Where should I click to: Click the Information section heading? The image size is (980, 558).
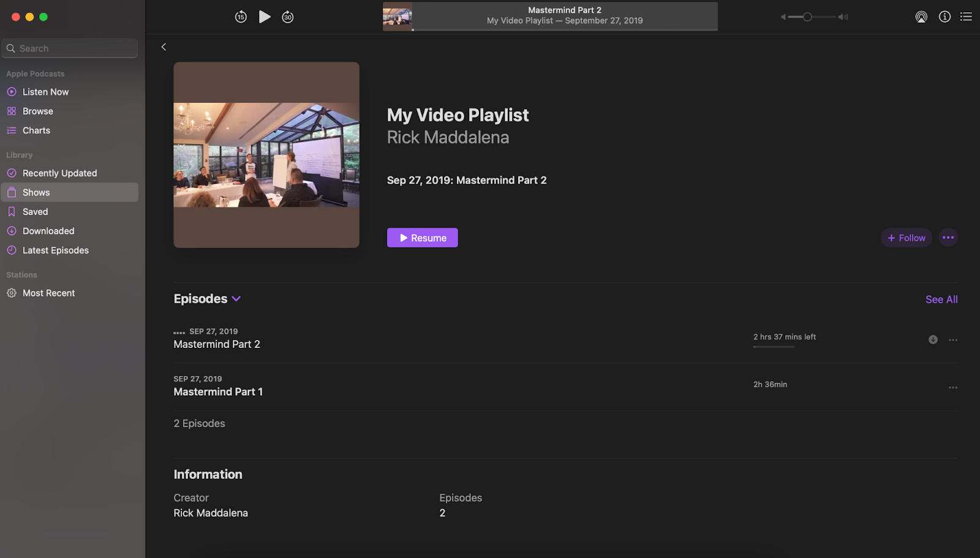tap(208, 475)
